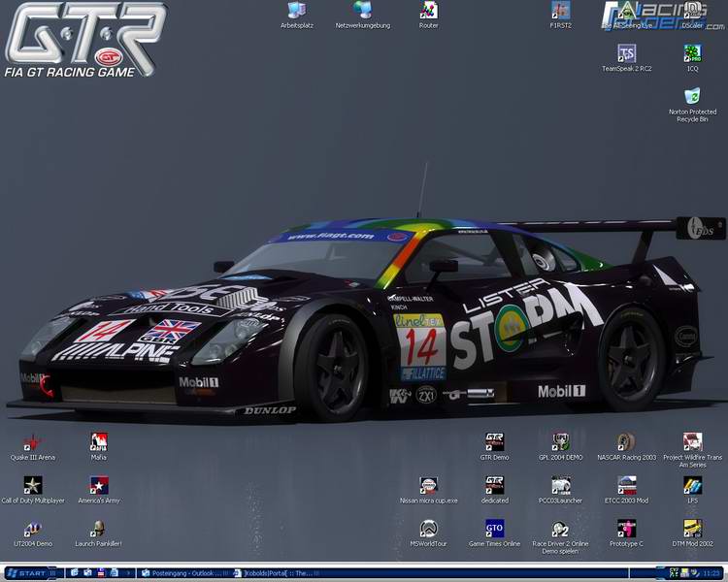Launch Quake III Arena shortcut
The image size is (728, 582).
click(x=33, y=447)
